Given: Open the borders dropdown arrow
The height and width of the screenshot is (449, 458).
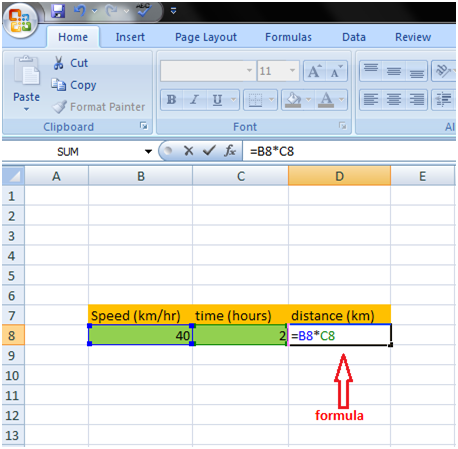Looking at the screenshot, I should pyautogui.click(x=271, y=99).
